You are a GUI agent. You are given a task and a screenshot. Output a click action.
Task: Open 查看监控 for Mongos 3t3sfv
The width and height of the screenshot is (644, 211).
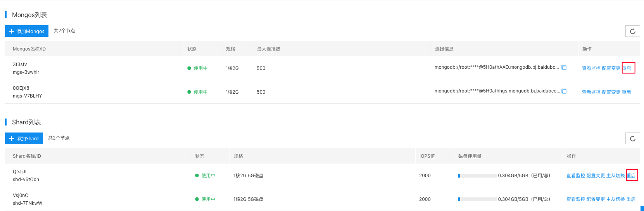(591, 68)
